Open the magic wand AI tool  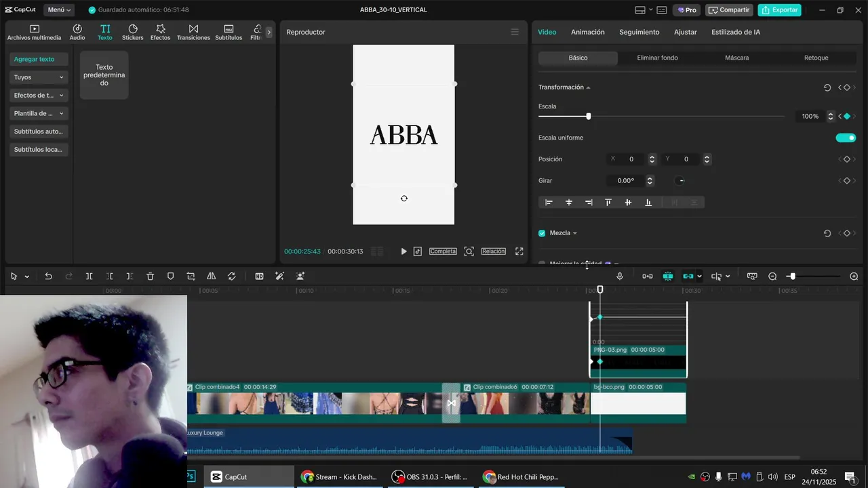279,277
